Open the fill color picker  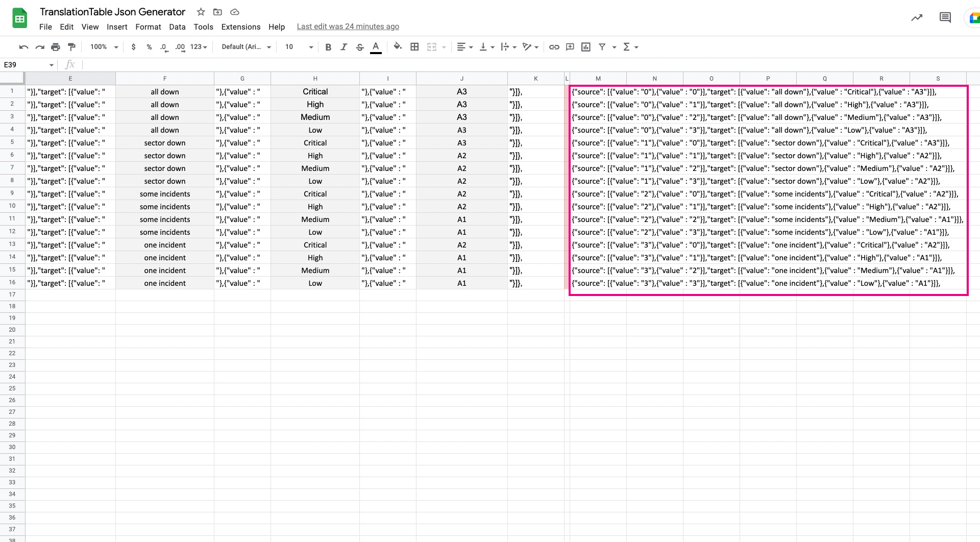click(x=398, y=47)
